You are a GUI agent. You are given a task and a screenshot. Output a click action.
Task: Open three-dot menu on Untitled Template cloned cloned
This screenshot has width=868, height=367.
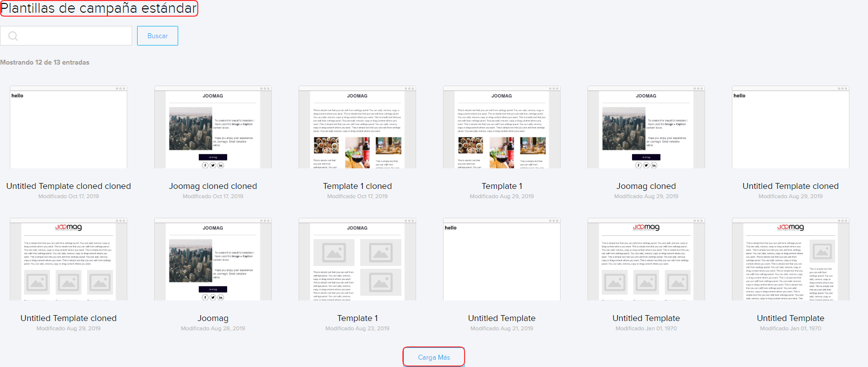[x=120, y=89]
